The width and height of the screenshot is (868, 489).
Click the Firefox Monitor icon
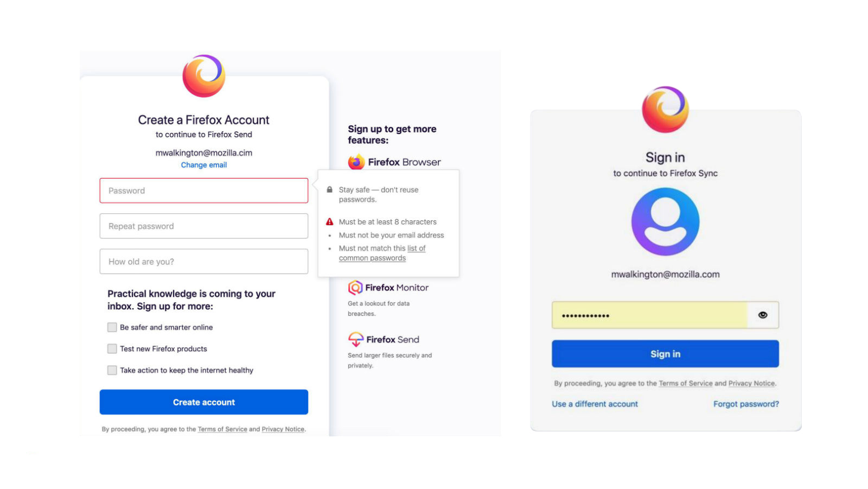point(355,287)
